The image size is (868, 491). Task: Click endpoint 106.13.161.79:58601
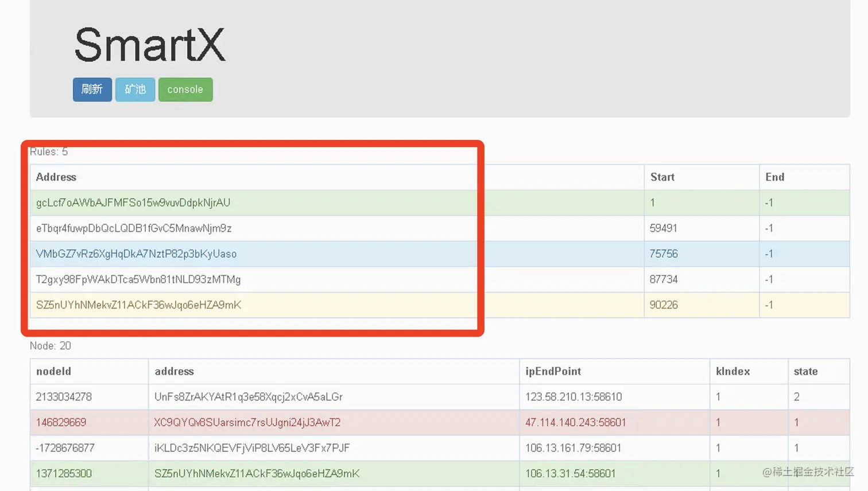coord(573,448)
